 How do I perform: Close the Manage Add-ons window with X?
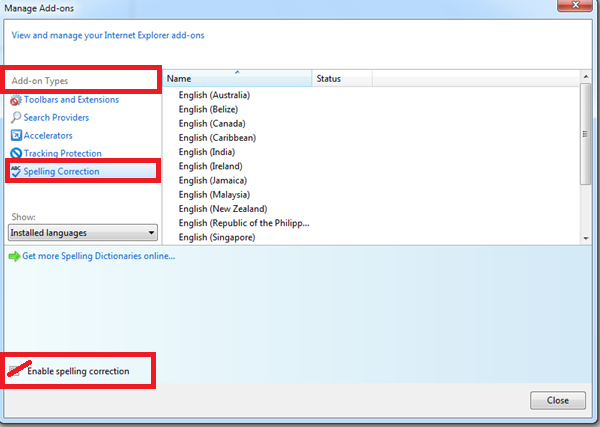click(574, 5)
